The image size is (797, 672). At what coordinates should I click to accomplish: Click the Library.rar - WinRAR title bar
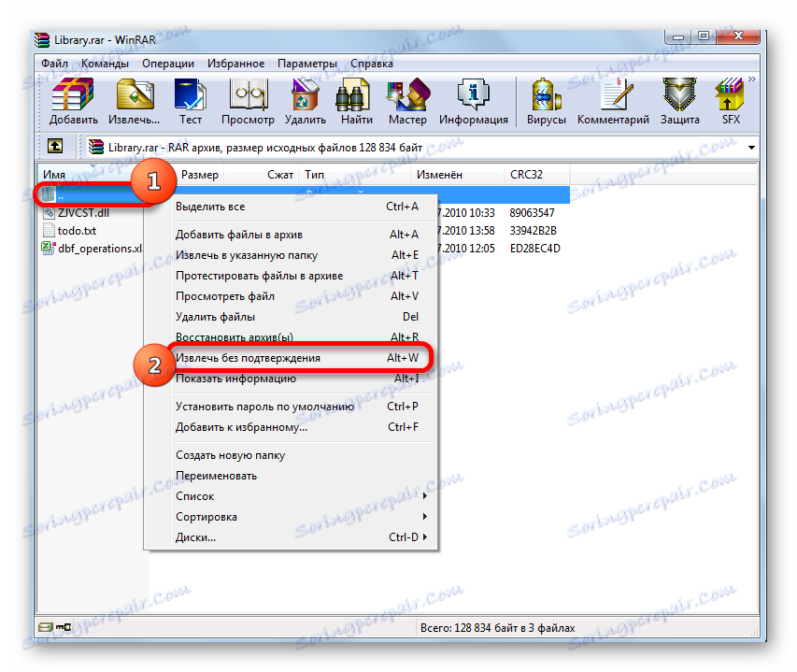tap(105, 39)
